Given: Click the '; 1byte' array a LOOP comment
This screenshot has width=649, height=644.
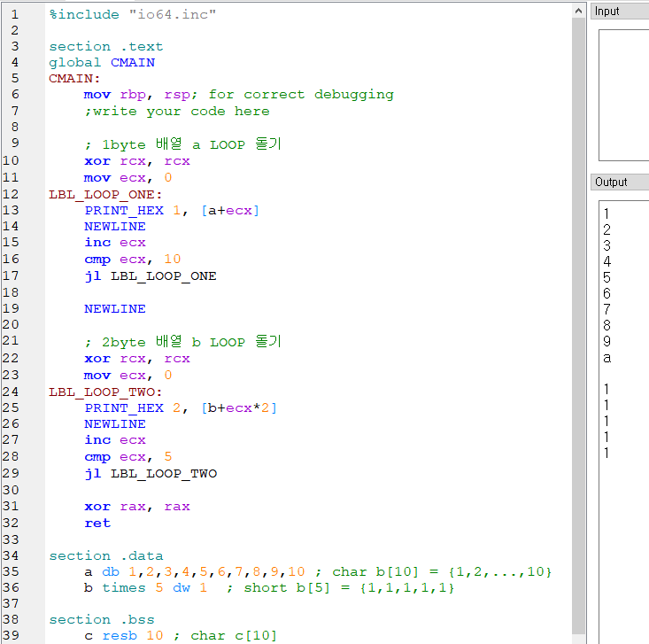Looking at the screenshot, I should pos(182,144).
